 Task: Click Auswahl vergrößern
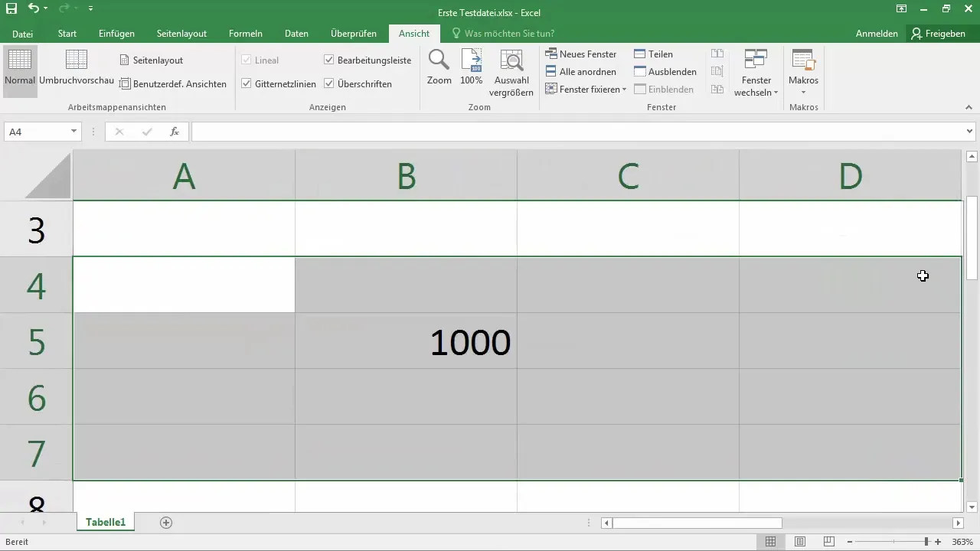[511, 72]
